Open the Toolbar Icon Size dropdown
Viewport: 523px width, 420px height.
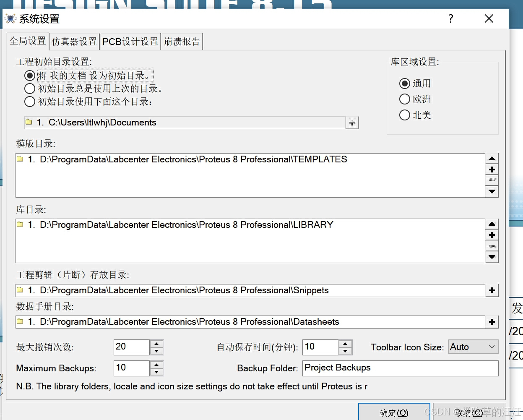point(473,347)
